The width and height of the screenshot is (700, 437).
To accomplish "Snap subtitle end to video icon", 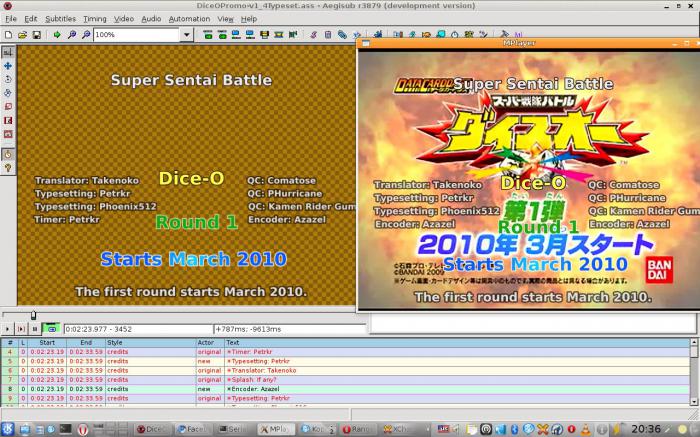I will coord(250,34).
